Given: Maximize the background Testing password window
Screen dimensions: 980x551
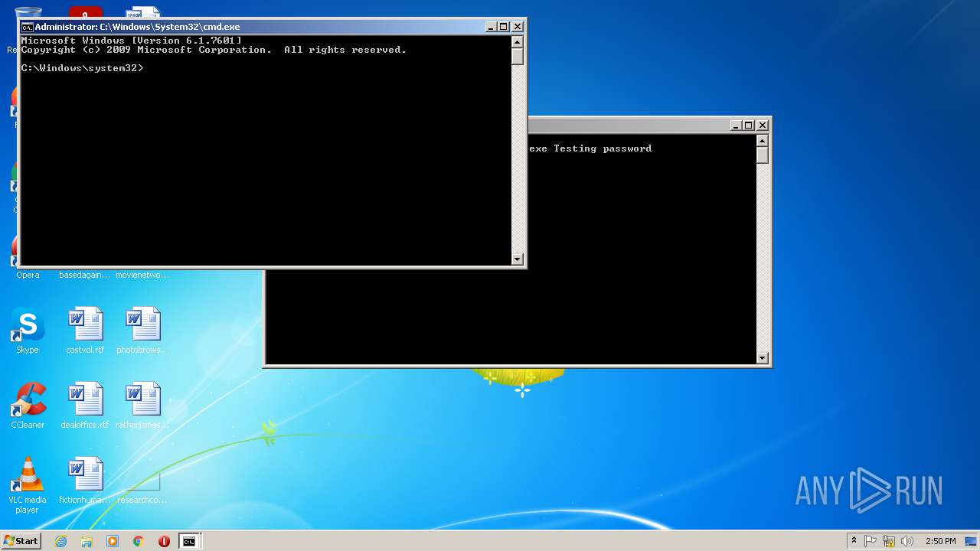Looking at the screenshot, I should [749, 125].
